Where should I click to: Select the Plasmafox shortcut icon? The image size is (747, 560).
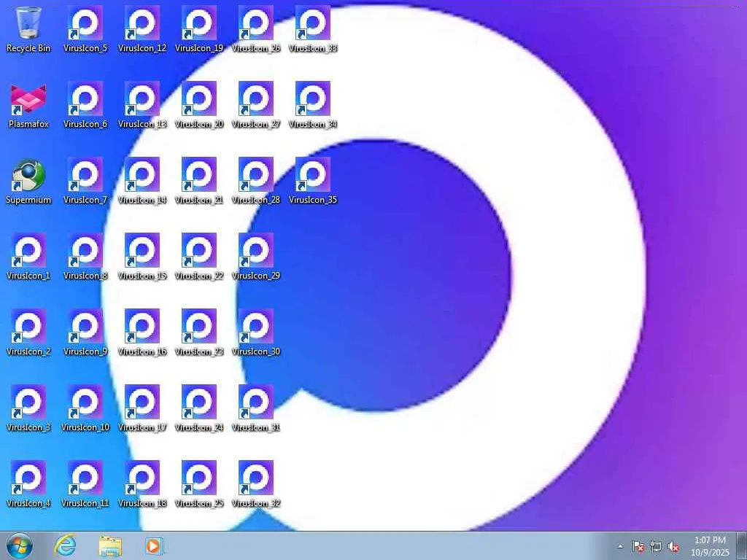click(x=28, y=105)
